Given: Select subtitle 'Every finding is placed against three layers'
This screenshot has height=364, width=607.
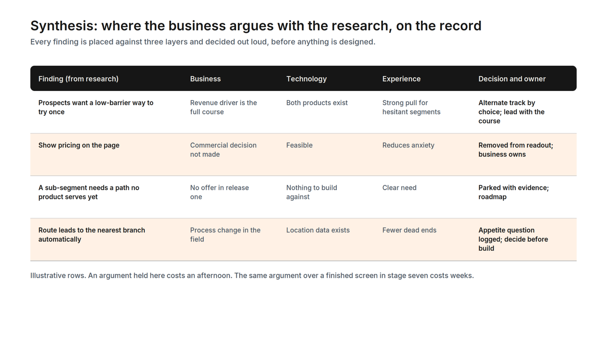Looking at the screenshot, I should pos(203,42).
